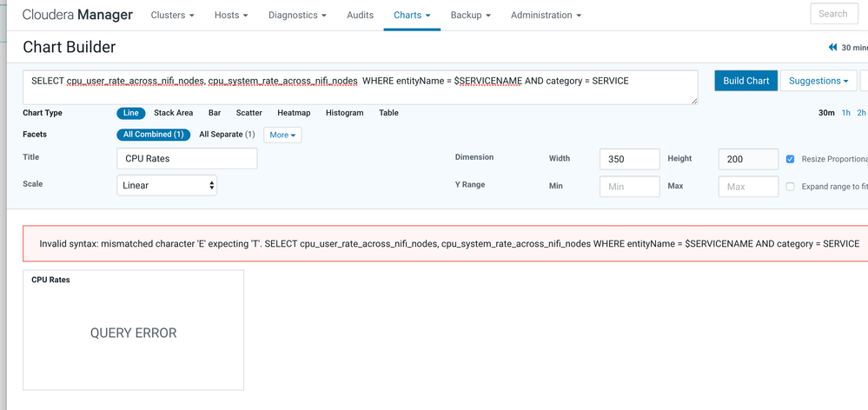
Task: Check the Expand range to fit checkbox
Action: 790,187
